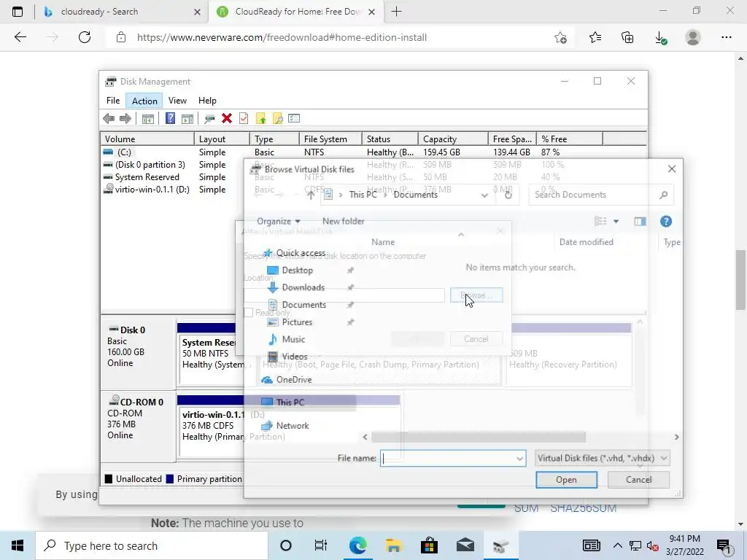The height and width of the screenshot is (560, 747).
Task: Open File Explorer from taskbar
Action: pos(393,545)
